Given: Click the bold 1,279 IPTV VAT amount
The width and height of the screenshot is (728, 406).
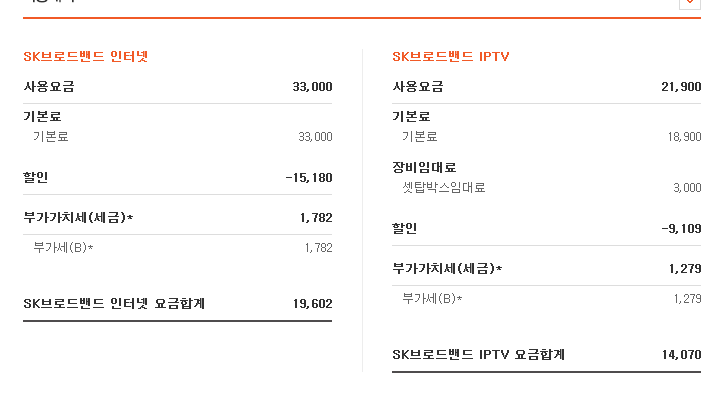Looking at the screenshot, I should [x=684, y=268].
